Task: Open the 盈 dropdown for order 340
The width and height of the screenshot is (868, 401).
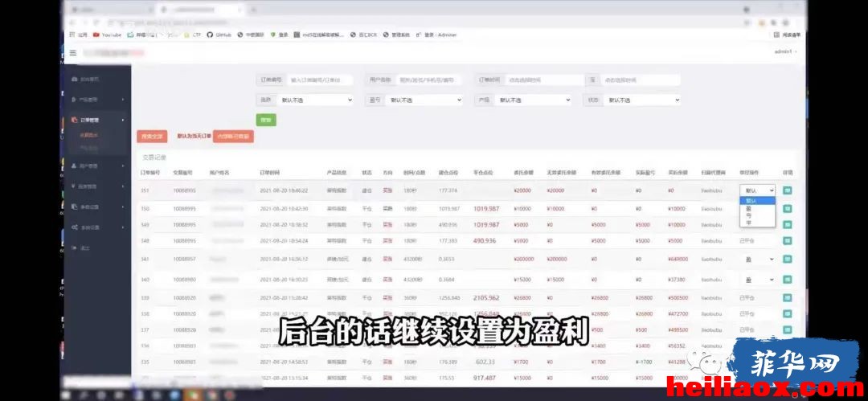Action: pos(757,280)
